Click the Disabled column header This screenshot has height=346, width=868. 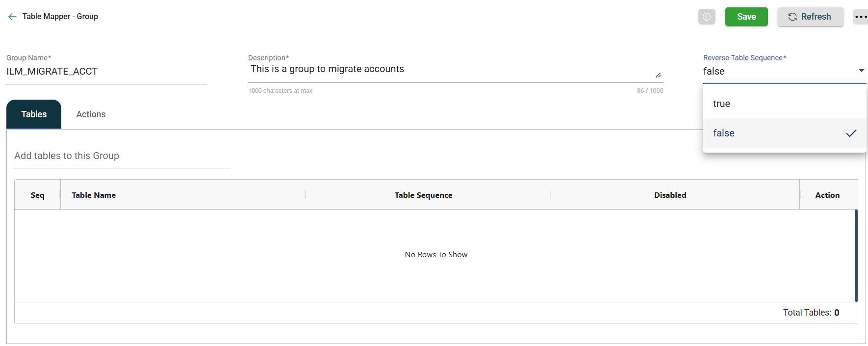[670, 195]
